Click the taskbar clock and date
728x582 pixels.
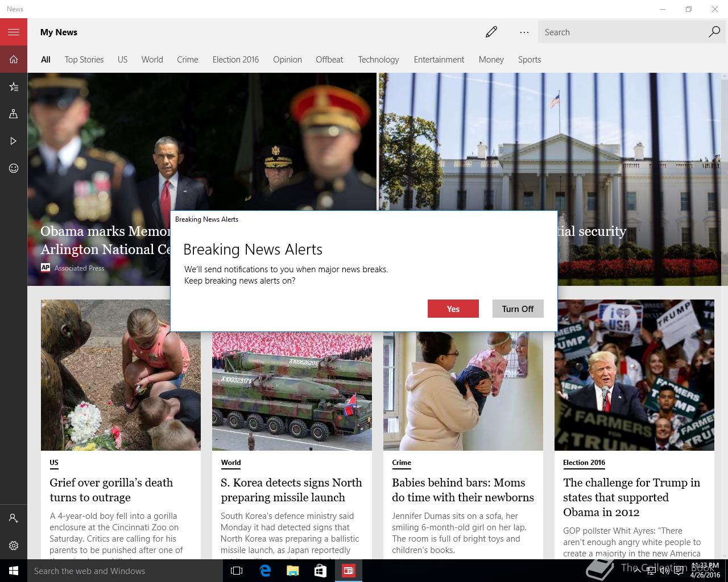[705, 571]
